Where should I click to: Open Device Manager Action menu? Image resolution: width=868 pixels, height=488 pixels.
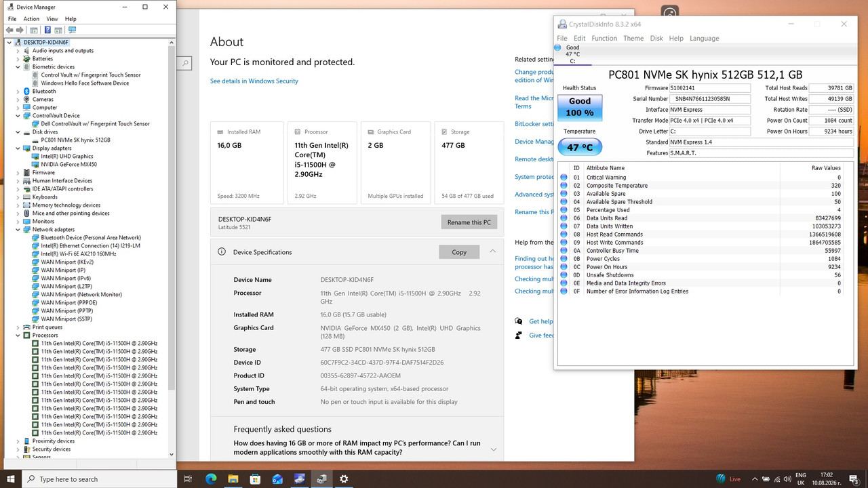tap(31, 19)
